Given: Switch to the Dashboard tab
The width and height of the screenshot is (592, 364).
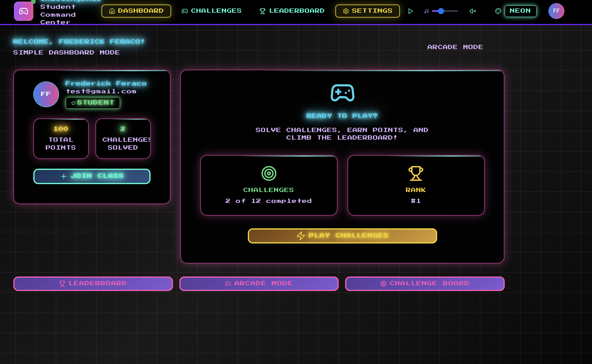Looking at the screenshot, I should 136,11.
